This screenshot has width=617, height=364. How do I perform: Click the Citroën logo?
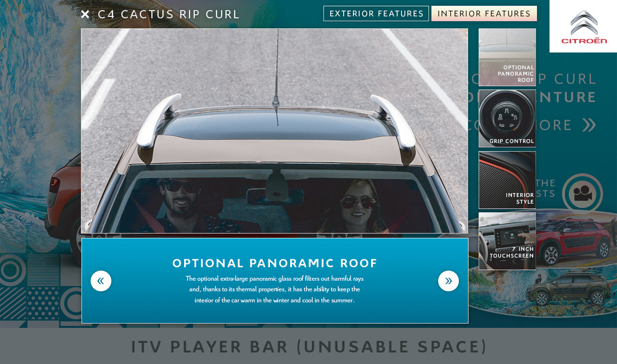(584, 27)
